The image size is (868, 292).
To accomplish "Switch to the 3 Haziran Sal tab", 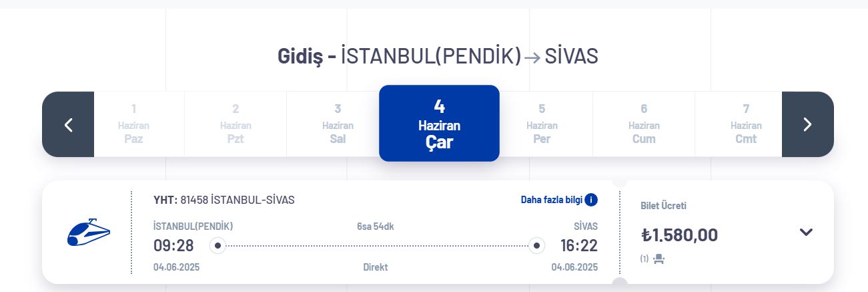I will point(338,124).
